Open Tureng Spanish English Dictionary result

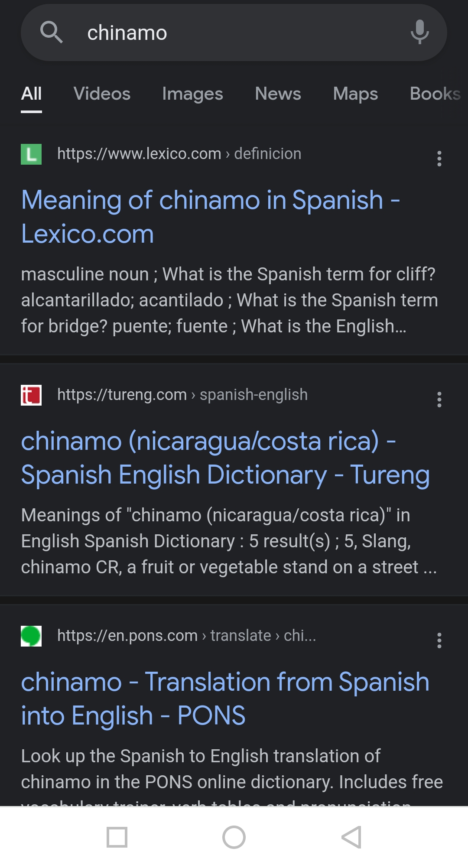(225, 458)
